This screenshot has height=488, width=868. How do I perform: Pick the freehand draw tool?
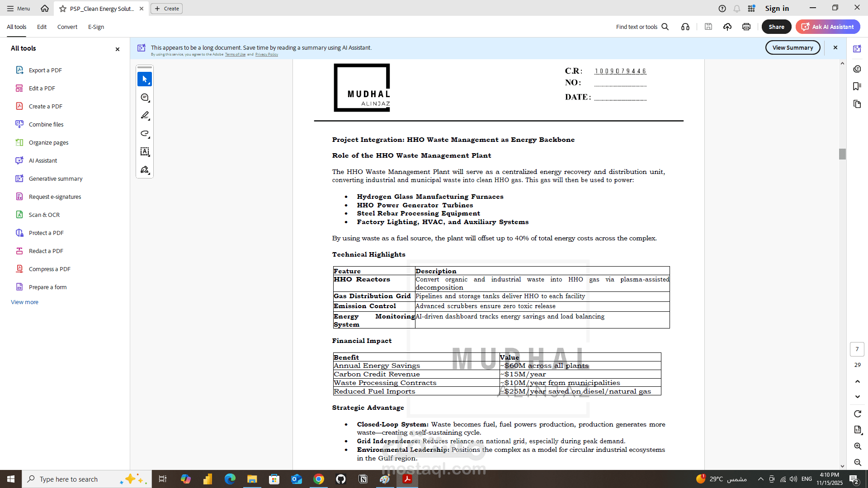tap(145, 134)
